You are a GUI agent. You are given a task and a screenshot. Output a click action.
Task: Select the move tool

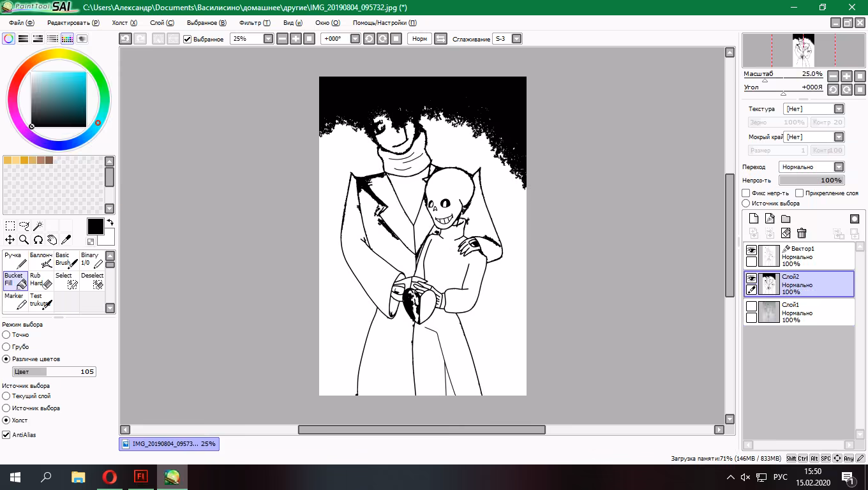click(x=10, y=240)
